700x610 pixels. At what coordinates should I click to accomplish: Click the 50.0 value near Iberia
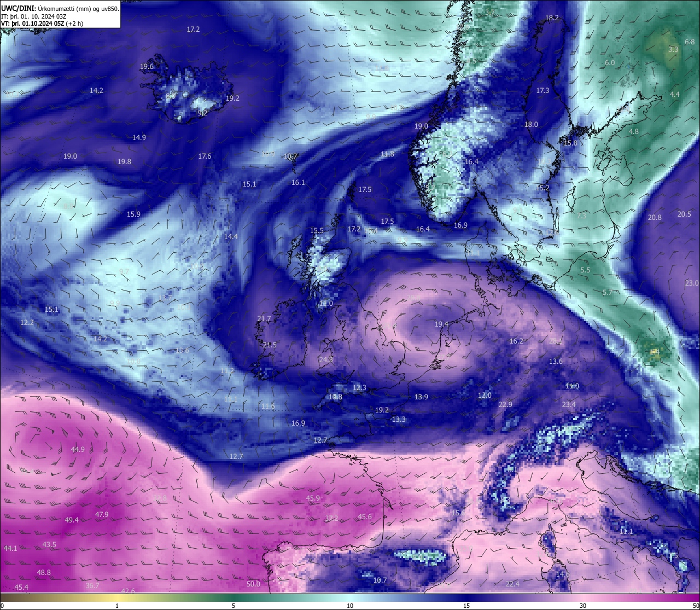(x=253, y=584)
